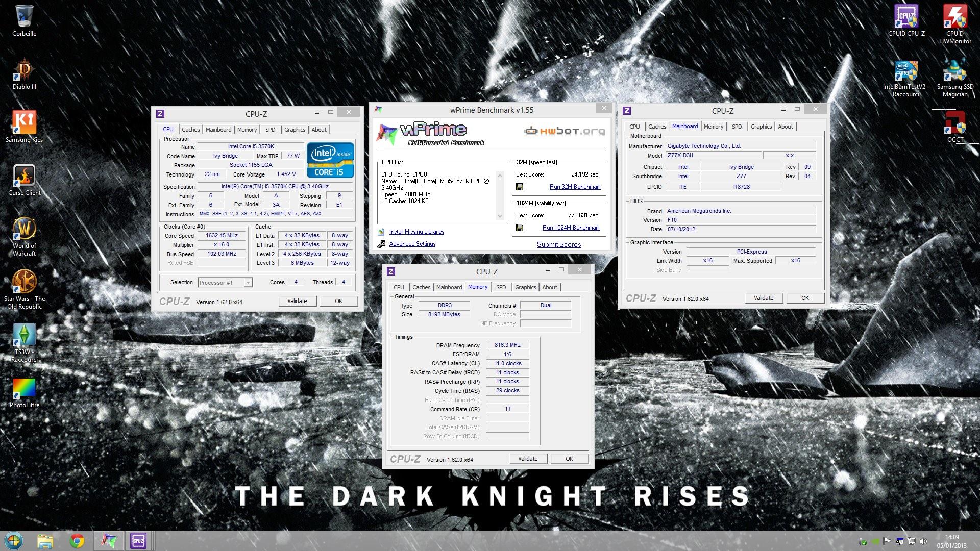Switch to CPU tab in the memory CPU-Z window
The width and height of the screenshot is (980, 551).
point(399,287)
